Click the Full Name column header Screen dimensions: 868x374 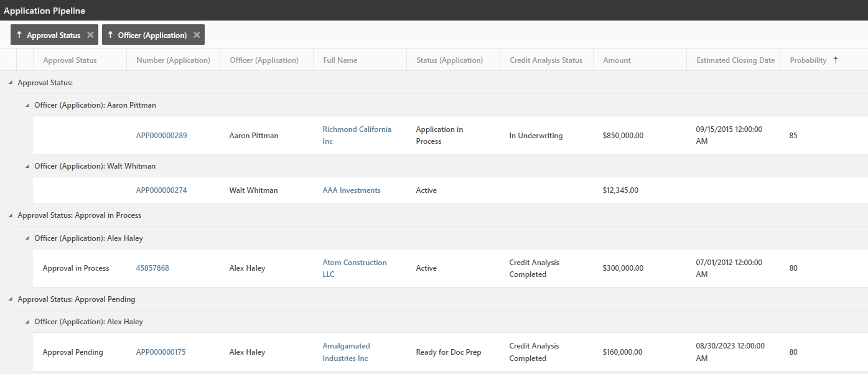click(x=340, y=60)
